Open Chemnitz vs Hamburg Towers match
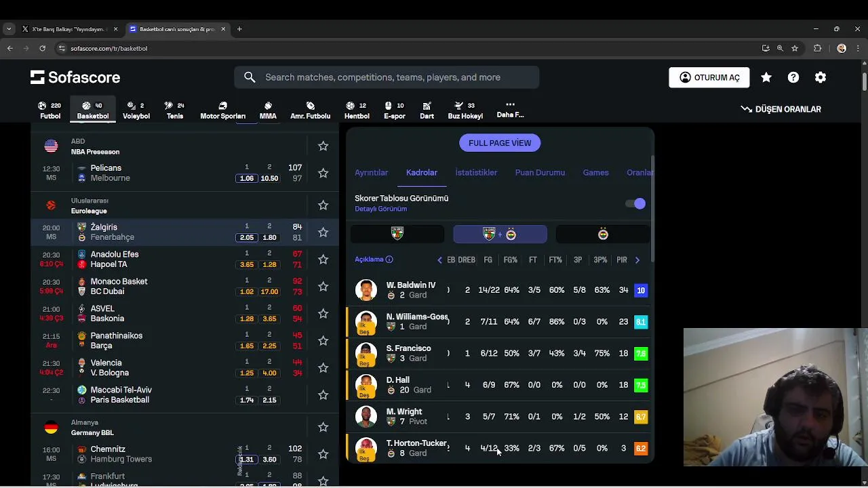 184,454
